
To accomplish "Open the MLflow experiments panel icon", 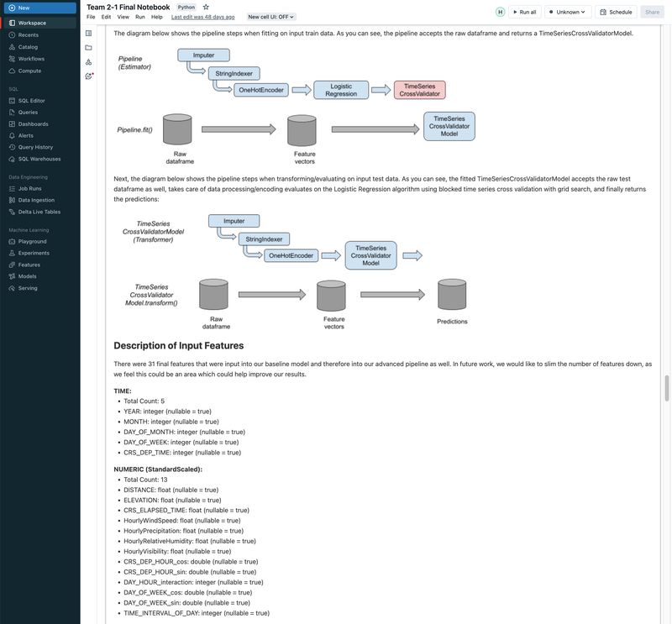I will (x=89, y=62).
